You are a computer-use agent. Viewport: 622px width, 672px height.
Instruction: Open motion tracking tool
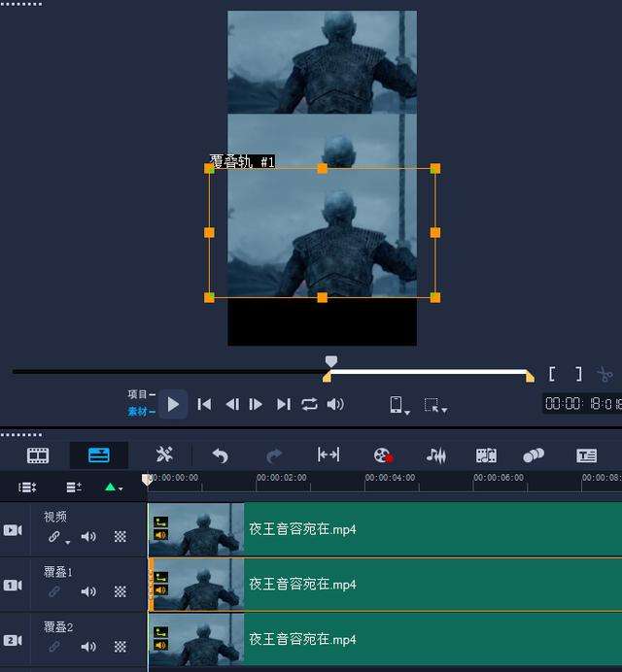pyautogui.click(x=534, y=455)
